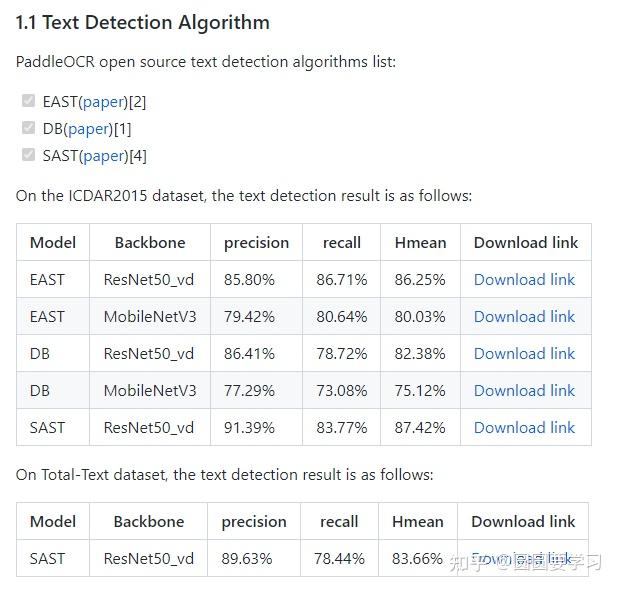Click the 86.71% recall cell
The height and width of the screenshot is (589, 618).
click(x=342, y=280)
